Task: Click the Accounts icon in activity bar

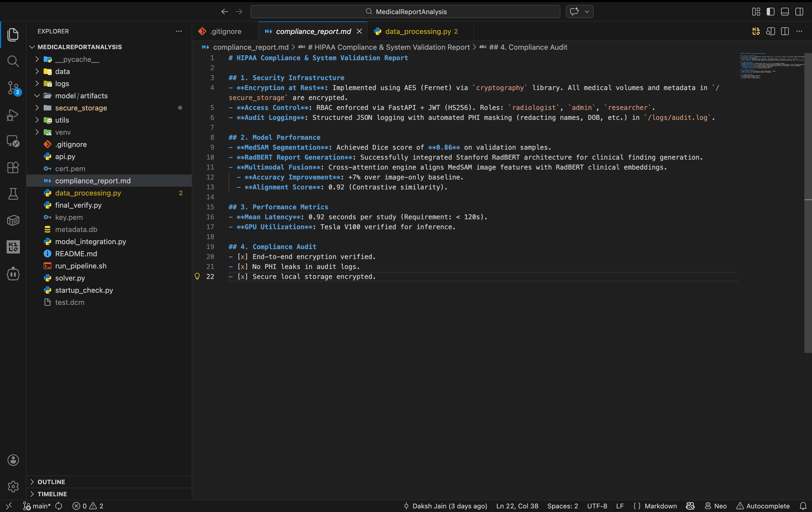Action: click(x=13, y=460)
